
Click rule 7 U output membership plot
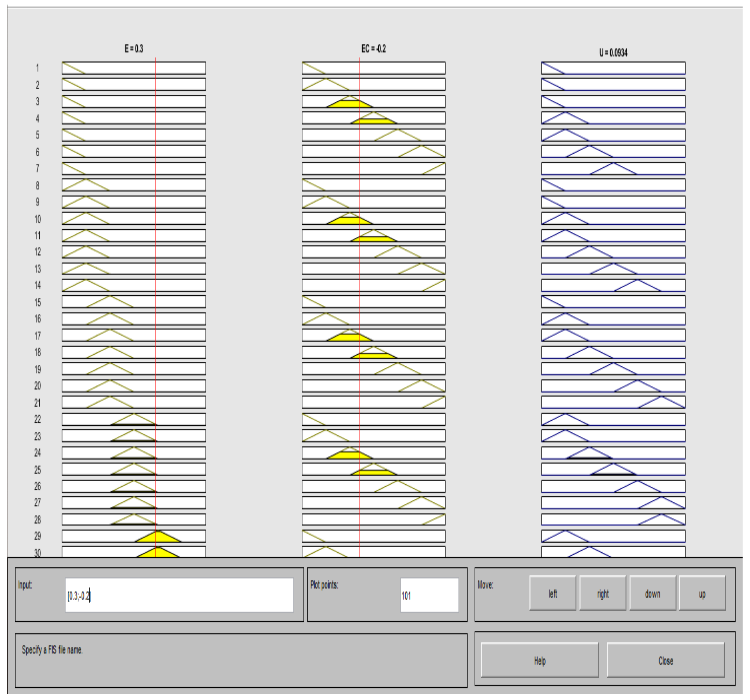click(613, 168)
